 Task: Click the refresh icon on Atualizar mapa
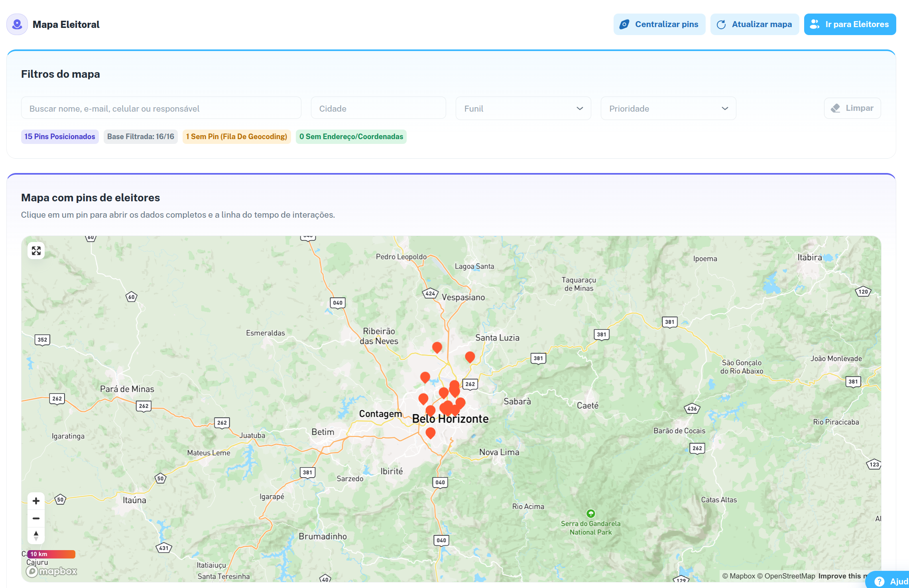tap(721, 24)
